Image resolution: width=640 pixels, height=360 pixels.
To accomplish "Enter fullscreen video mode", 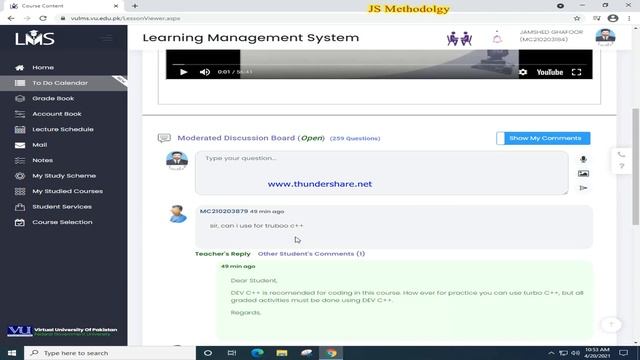I will [x=576, y=72].
